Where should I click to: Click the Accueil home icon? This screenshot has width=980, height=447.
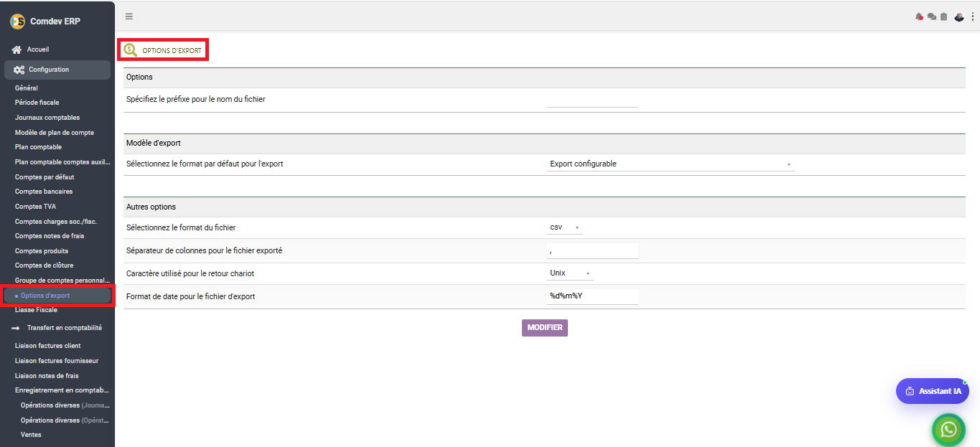coord(17,50)
